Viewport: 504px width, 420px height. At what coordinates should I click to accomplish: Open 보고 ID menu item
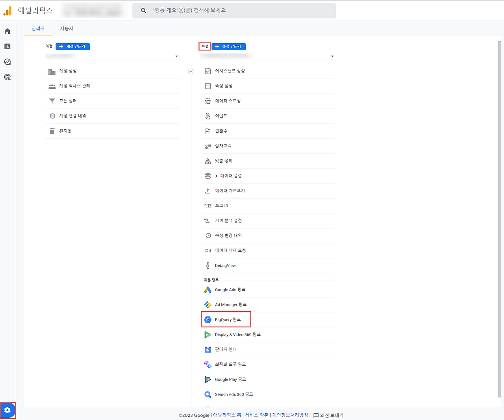pos(268,206)
